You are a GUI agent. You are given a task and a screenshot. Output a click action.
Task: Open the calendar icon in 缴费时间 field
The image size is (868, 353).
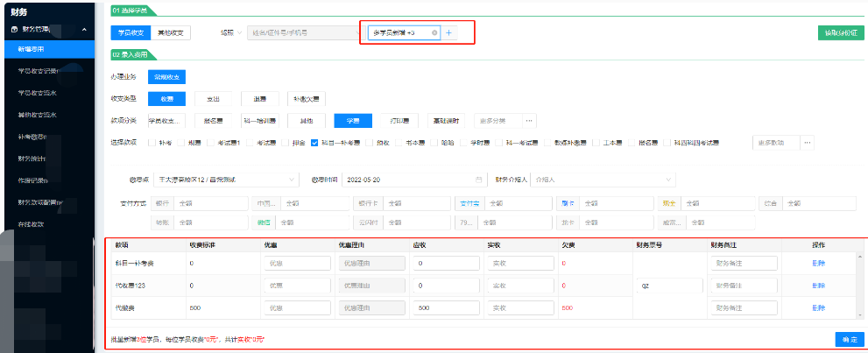[x=477, y=180]
